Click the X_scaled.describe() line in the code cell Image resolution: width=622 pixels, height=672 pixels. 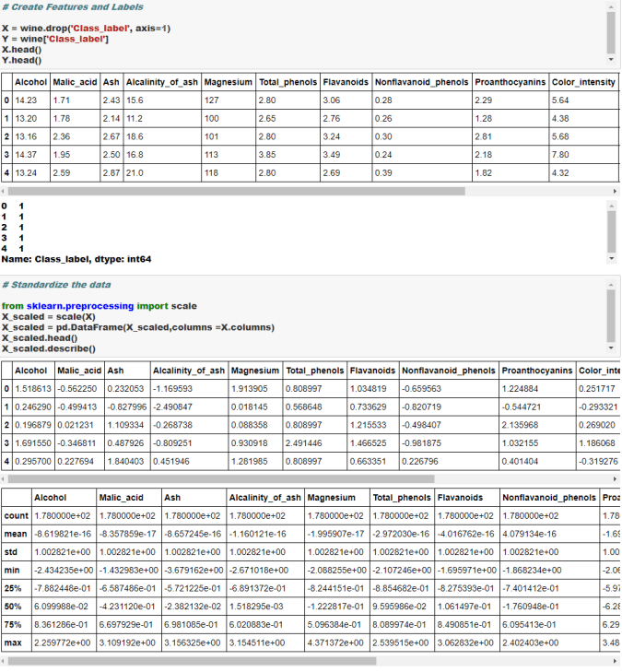(48, 348)
